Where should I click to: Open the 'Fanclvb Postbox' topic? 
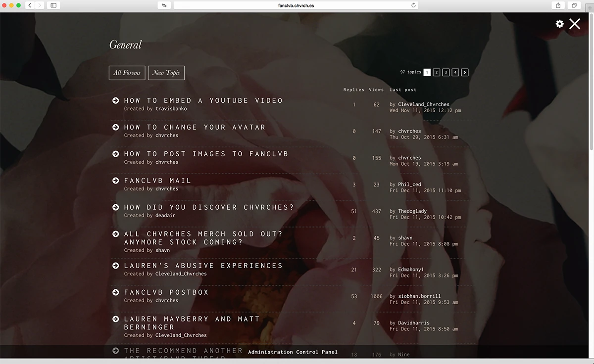click(x=166, y=292)
